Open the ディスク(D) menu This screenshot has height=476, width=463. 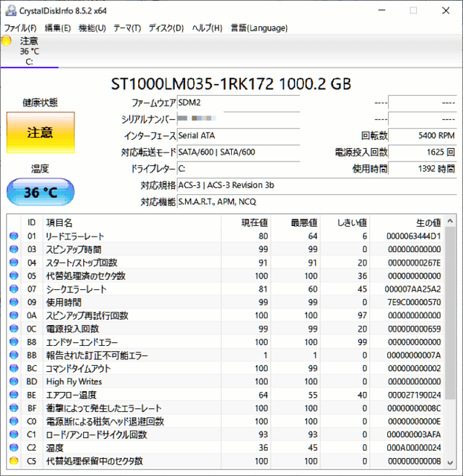(166, 28)
